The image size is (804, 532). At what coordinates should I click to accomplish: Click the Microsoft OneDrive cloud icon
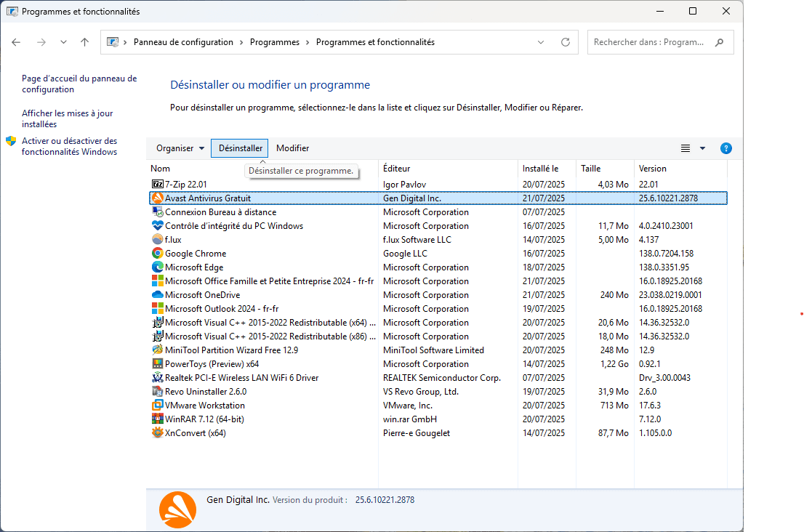(158, 294)
